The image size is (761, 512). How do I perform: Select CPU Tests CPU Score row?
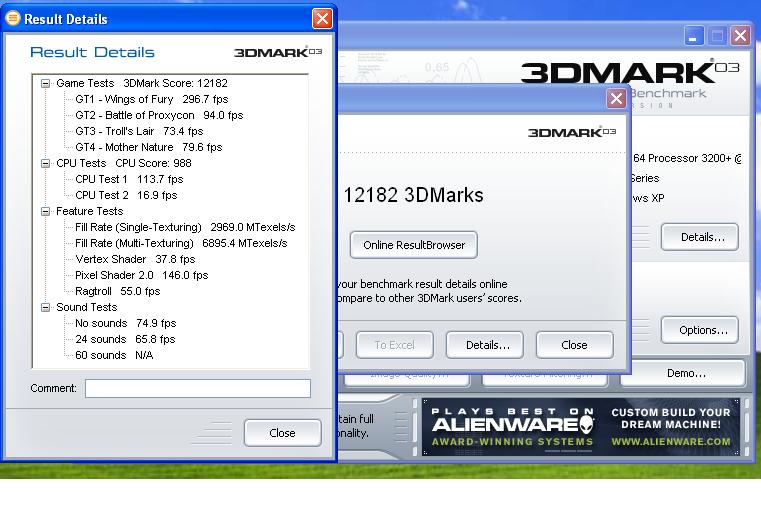coord(124,164)
